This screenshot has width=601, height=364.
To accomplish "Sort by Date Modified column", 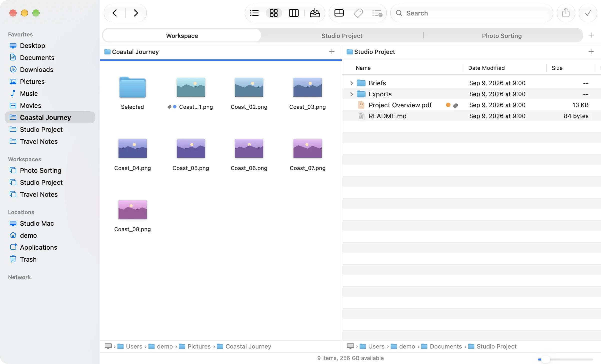I will click(x=486, y=68).
